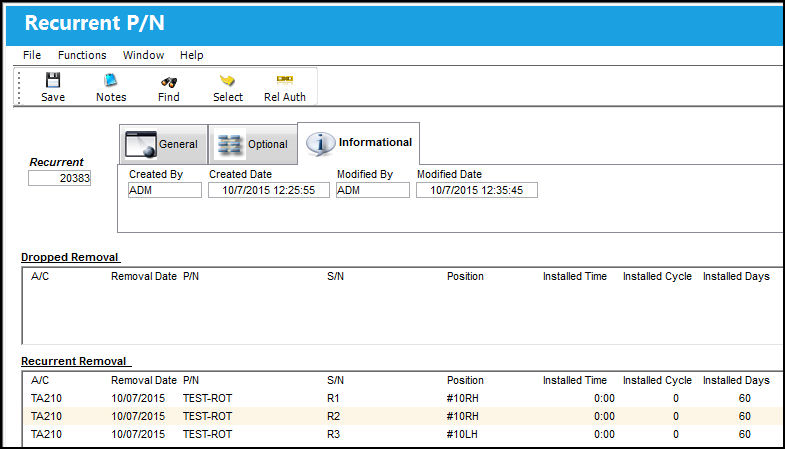This screenshot has height=449, width=785.
Task: Click position #10RH in row R1
Action: [462, 398]
